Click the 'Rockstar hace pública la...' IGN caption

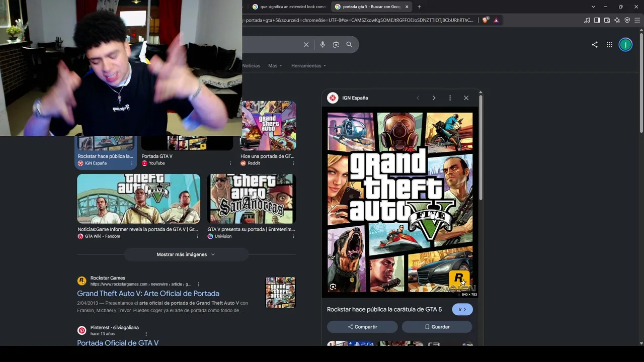click(x=105, y=156)
